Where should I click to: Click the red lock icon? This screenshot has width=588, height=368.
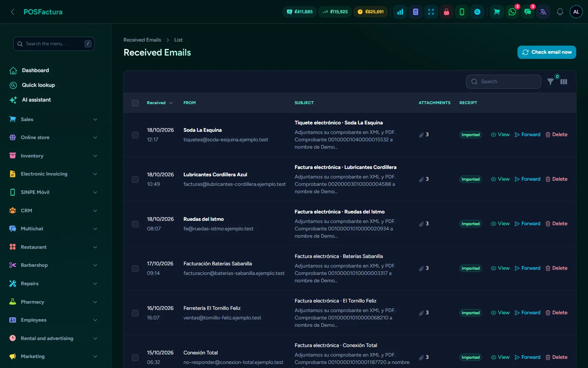pos(447,12)
